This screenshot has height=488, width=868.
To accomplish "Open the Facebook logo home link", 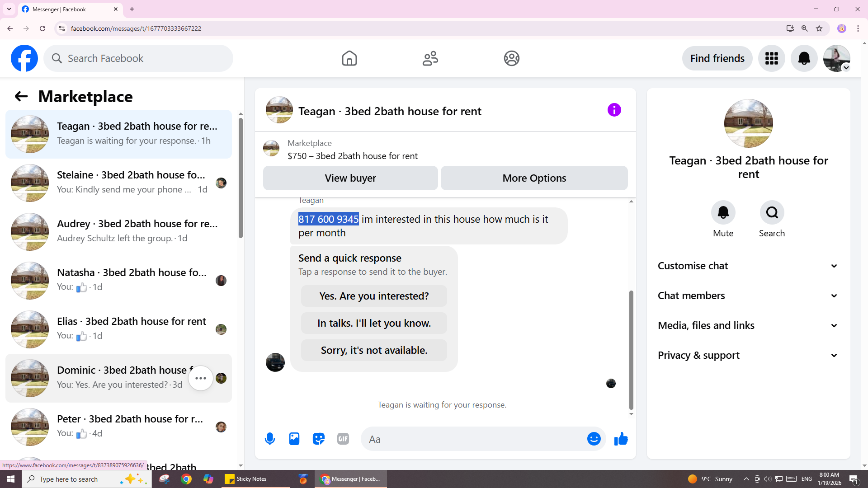I will [x=24, y=58].
